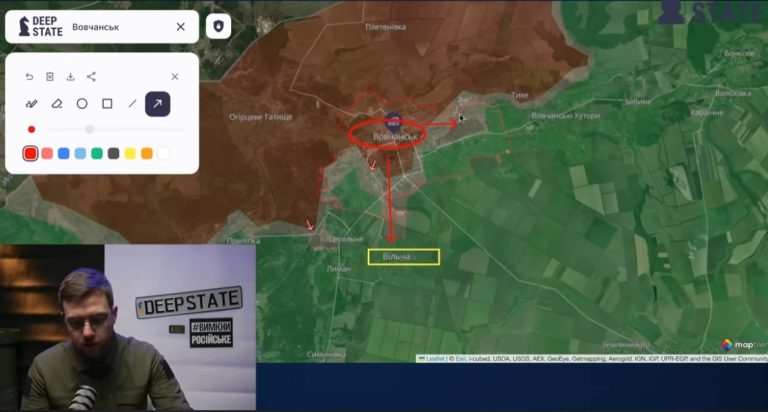
Task: Open the shield icon button beside search
Action: (x=218, y=27)
